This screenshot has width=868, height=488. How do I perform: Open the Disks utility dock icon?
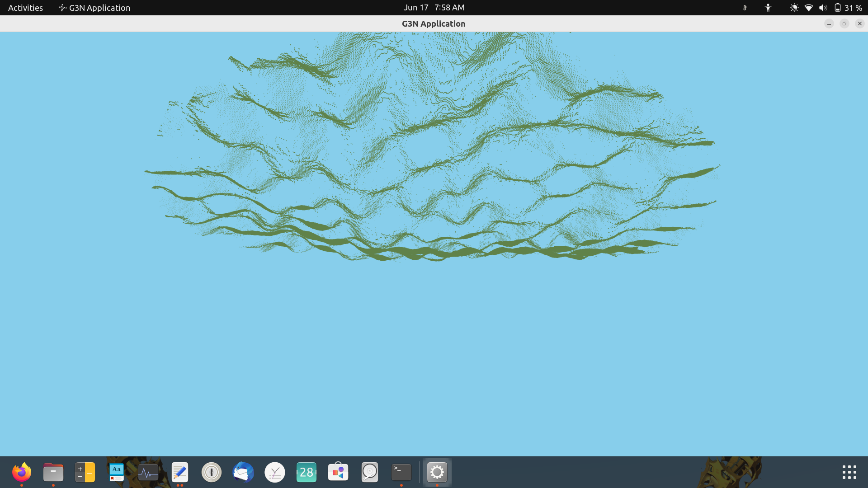(x=370, y=473)
